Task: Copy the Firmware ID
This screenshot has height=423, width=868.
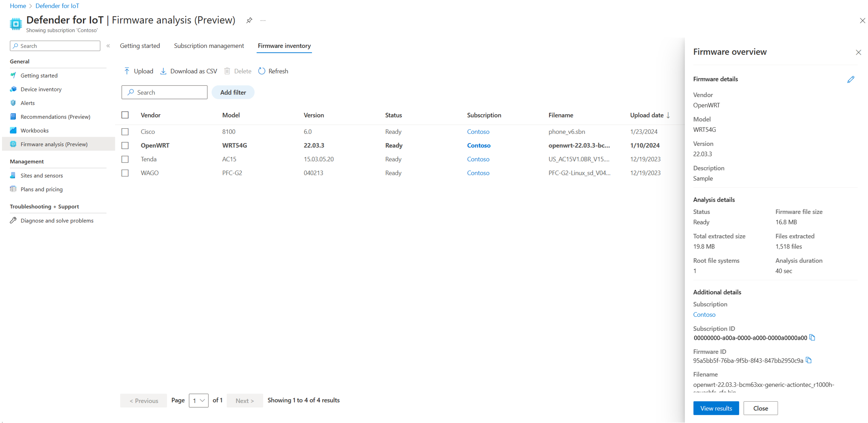Action: [x=809, y=360]
